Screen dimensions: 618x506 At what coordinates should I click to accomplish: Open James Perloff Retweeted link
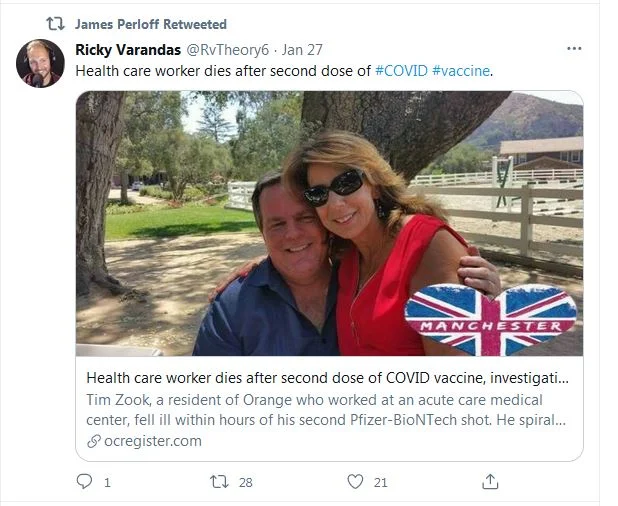151,24
